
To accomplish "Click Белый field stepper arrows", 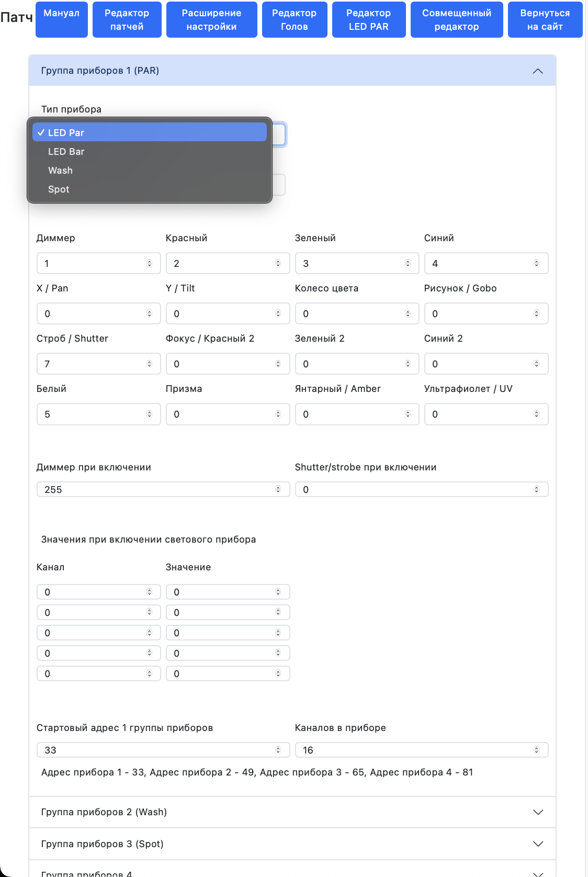I will 150,414.
